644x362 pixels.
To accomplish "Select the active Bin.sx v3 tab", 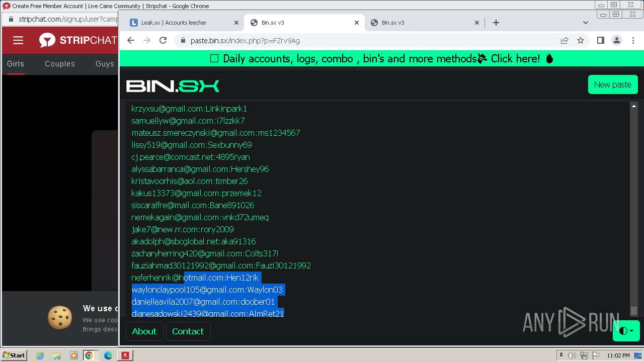I will click(304, 23).
